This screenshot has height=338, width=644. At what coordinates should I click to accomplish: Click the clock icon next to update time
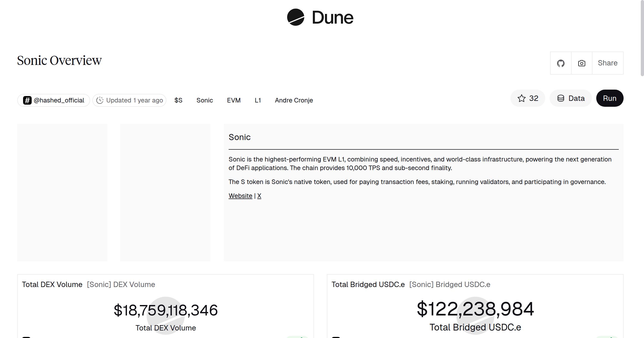pos(100,100)
